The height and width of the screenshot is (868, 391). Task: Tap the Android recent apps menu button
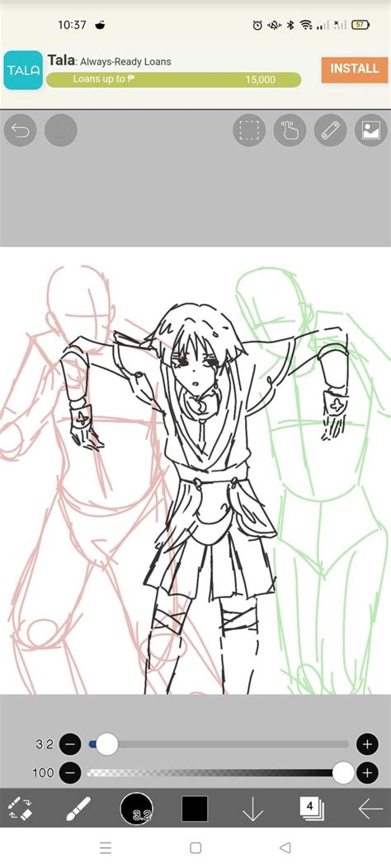coord(106,847)
